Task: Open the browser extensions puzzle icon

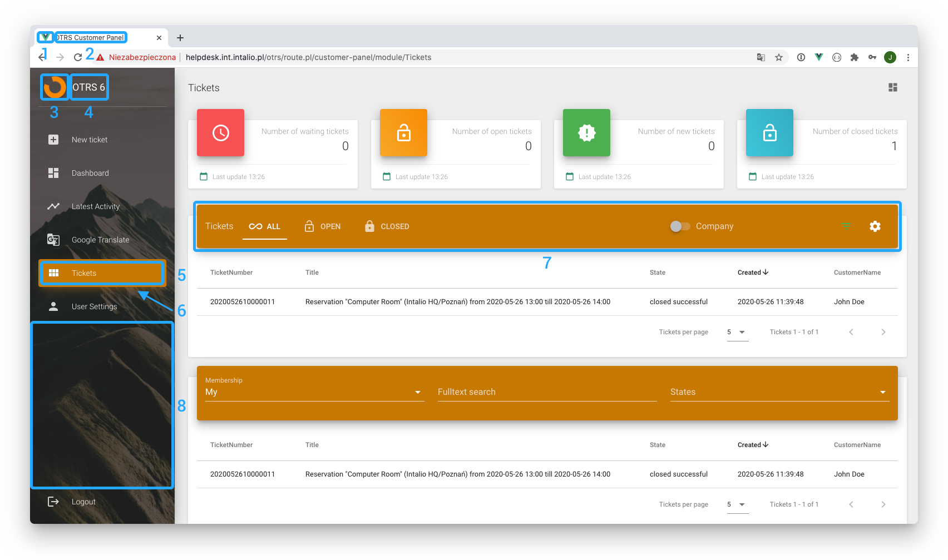Action: 855,57
